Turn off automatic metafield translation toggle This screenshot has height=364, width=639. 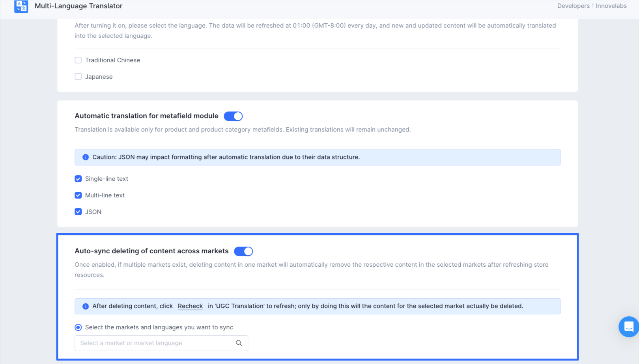(x=233, y=116)
